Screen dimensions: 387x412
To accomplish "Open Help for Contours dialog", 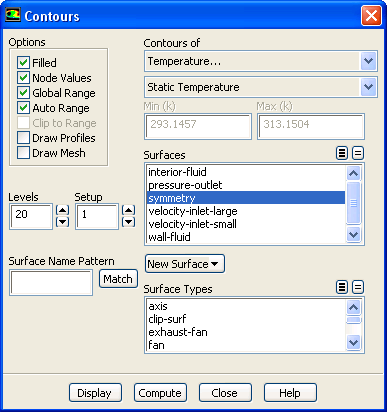I will pyautogui.click(x=290, y=393).
